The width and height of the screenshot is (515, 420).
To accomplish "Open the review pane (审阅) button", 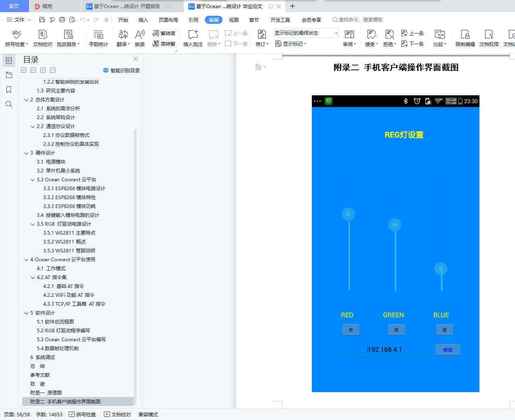I will 349,38.
